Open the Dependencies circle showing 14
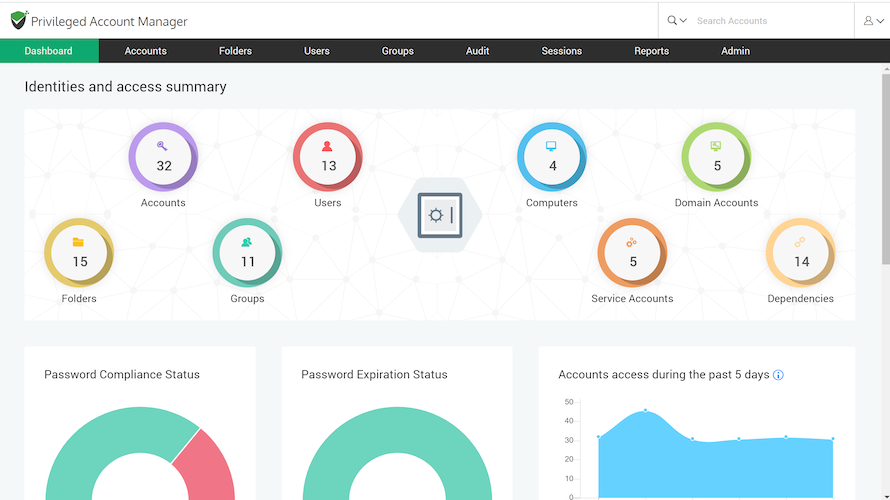This screenshot has height=500, width=890. pyautogui.click(x=800, y=253)
